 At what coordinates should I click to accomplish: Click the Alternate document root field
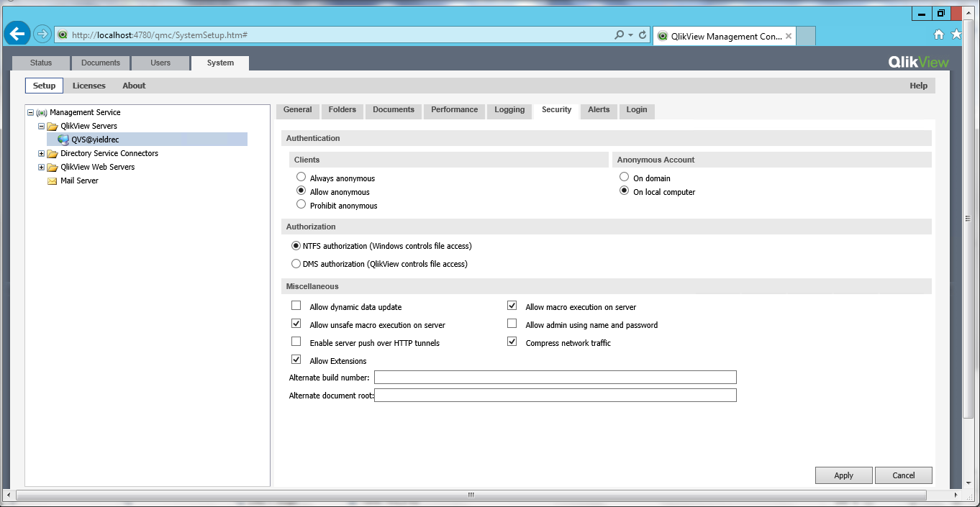(555, 396)
